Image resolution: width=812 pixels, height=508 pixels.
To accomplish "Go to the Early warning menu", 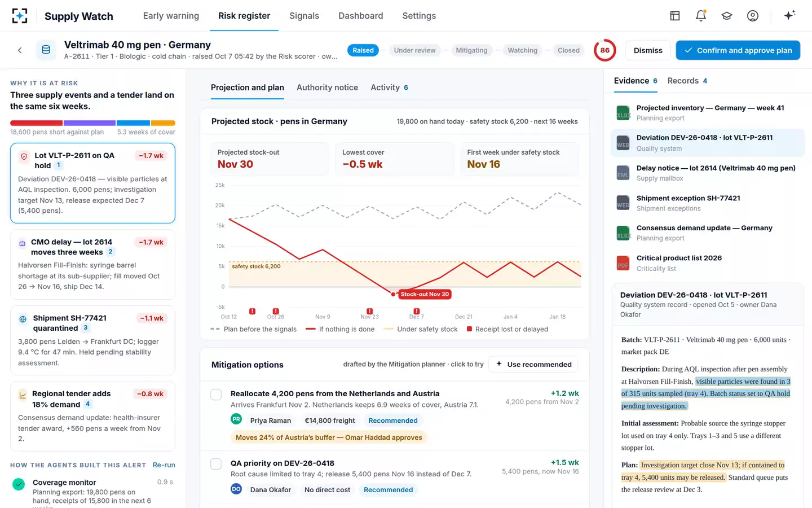I will (x=171, y=16).
